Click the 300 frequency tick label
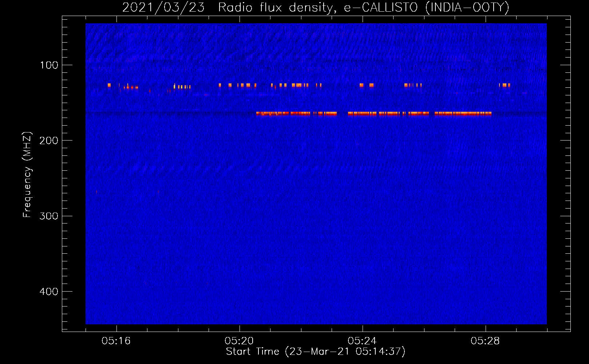 point(49,216)
